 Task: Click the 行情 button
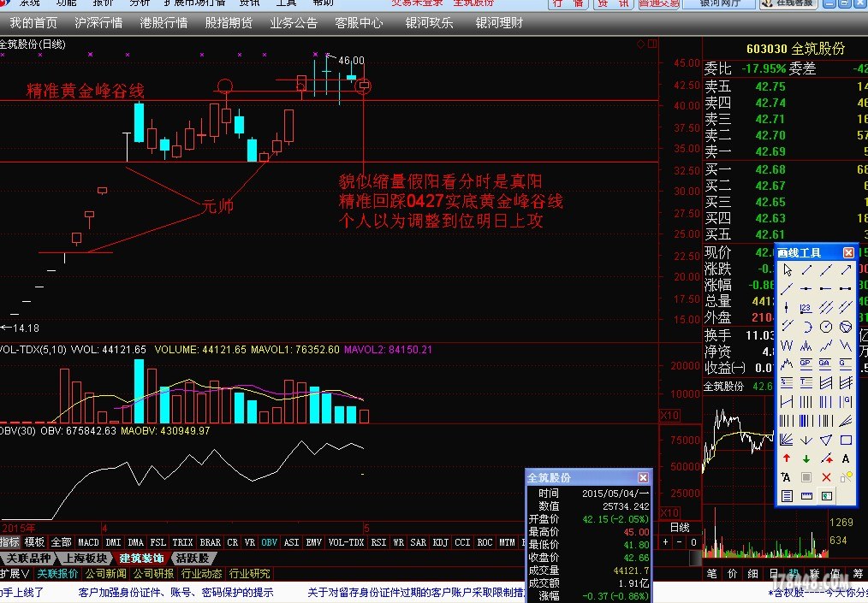[x=568, y=3]
